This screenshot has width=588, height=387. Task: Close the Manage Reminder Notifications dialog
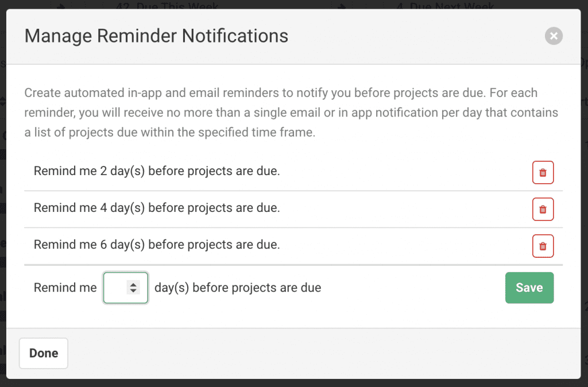pyautogui.click(x=554, y=36)
